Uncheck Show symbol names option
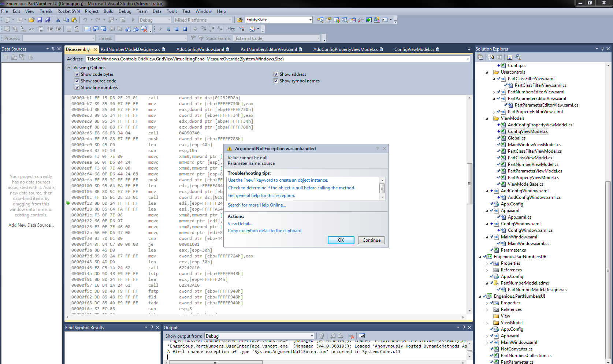 [276, 81]
